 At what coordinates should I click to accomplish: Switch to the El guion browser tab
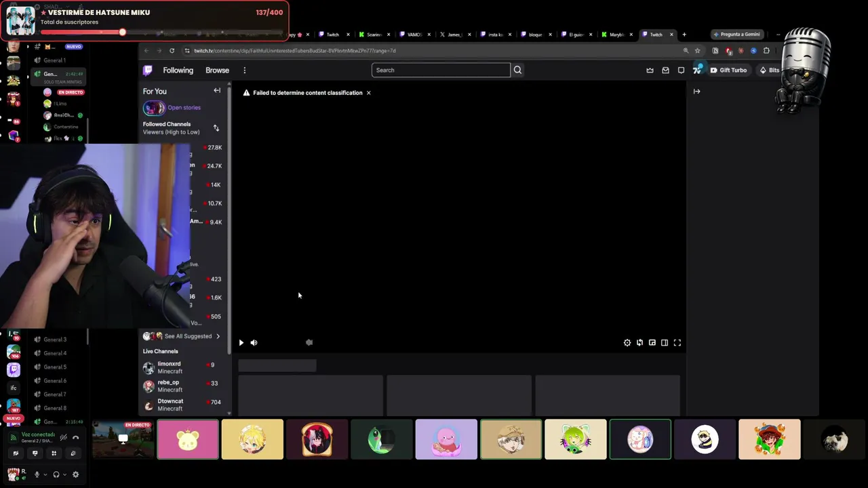[x=576, y=35]
